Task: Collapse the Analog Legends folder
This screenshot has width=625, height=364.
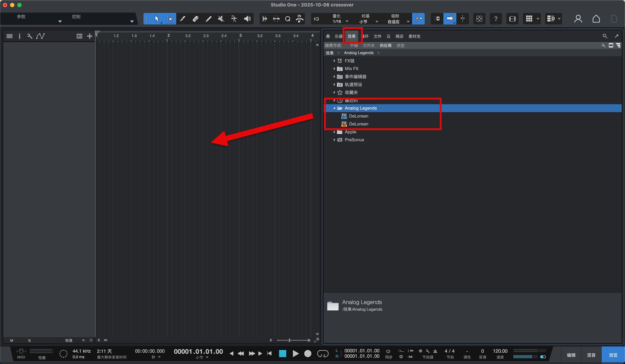Action: [x=334, y=108]
